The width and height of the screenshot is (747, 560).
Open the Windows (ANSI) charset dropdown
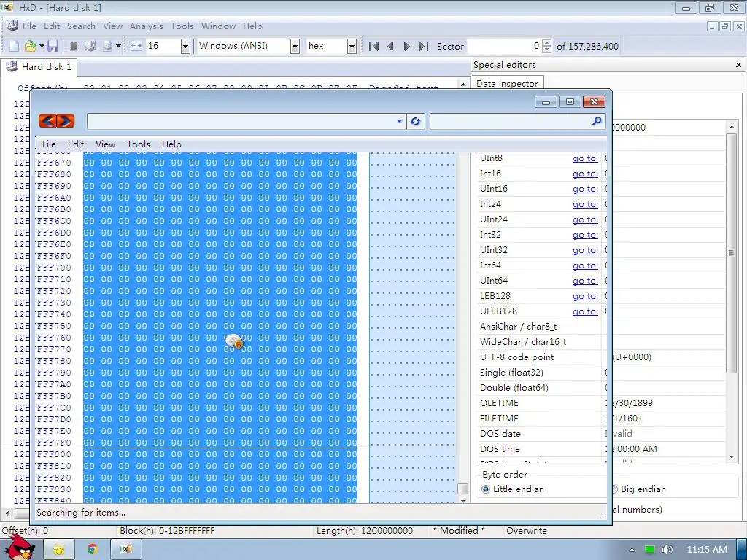click(x=295, y=46)
